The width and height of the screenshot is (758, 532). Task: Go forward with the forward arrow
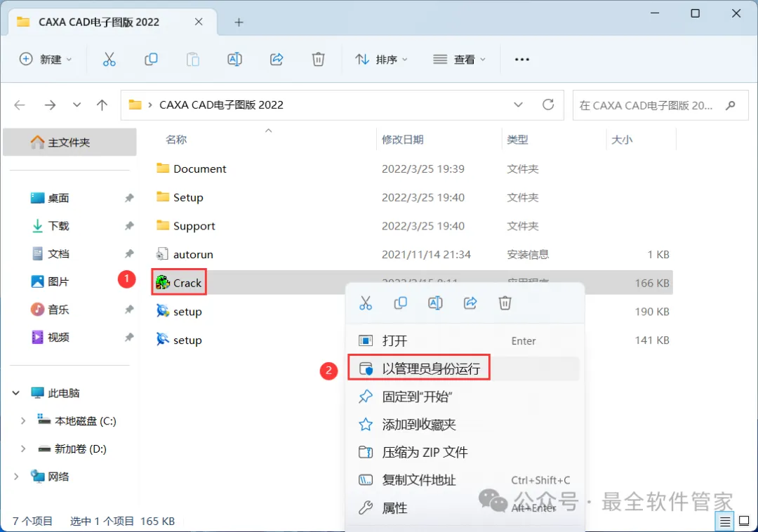[50, 105]
